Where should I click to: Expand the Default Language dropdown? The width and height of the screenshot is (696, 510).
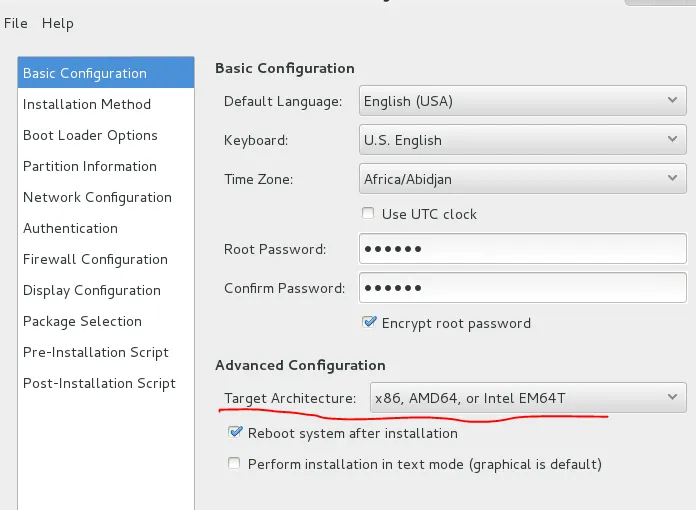point(522,100)
